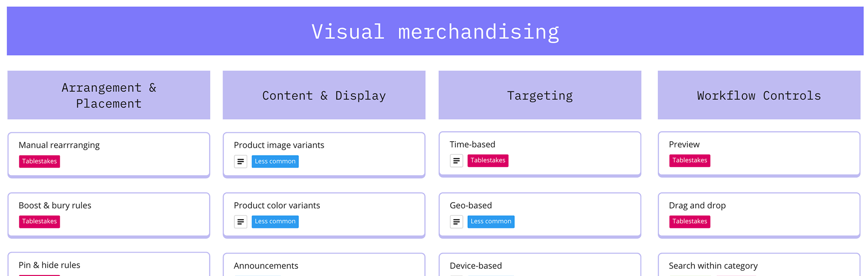The width and height of the screenshot is (868, 276).
Task: Select the Targeting column header
Action: (540, 95)
